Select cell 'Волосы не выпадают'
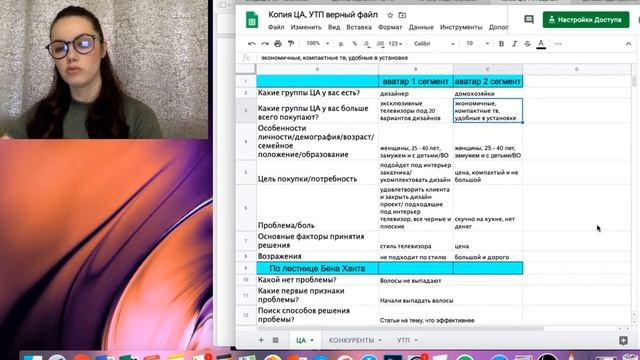Viewport: 640px width, 360px height. pos(416,280)
